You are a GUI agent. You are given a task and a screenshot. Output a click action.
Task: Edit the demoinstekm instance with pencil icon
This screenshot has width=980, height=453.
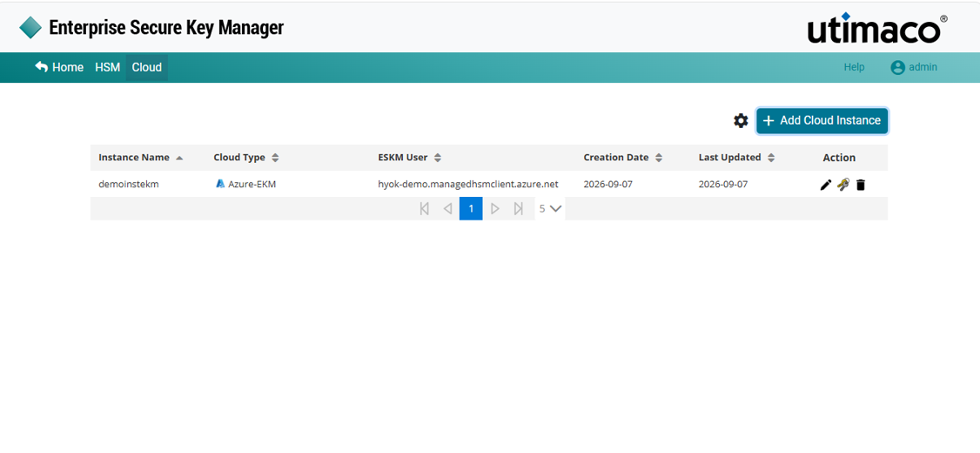tap(826, 185)
